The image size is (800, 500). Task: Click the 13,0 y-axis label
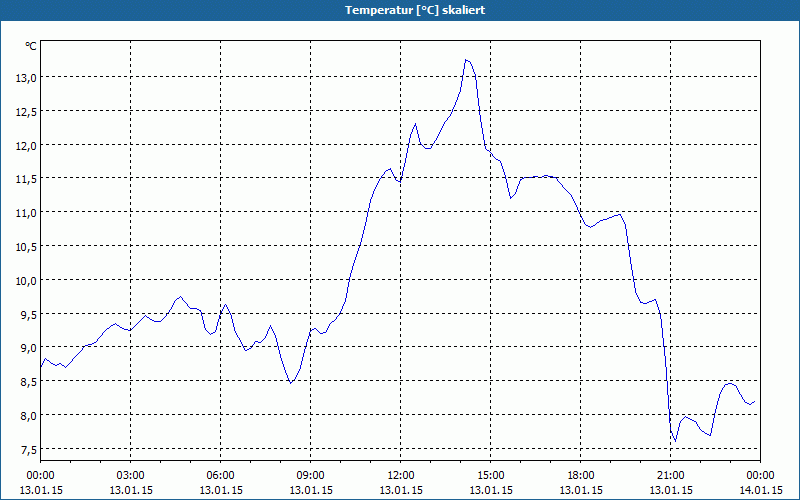click(26, 78)
